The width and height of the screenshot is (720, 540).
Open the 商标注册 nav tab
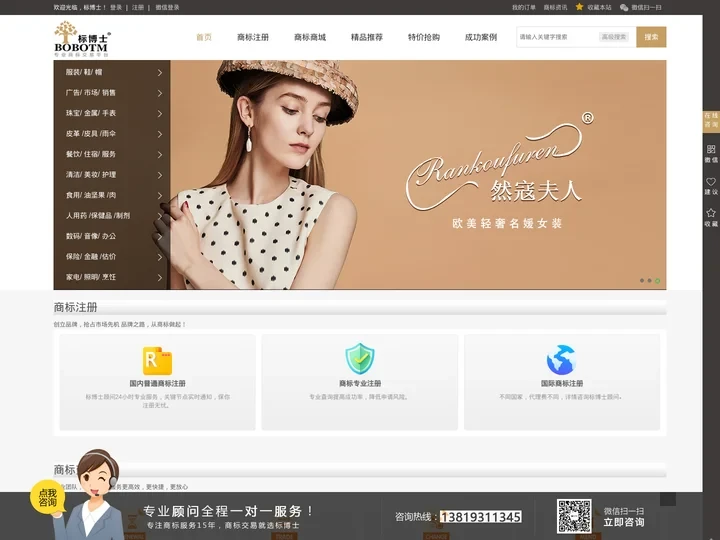(x=253, y=37)
